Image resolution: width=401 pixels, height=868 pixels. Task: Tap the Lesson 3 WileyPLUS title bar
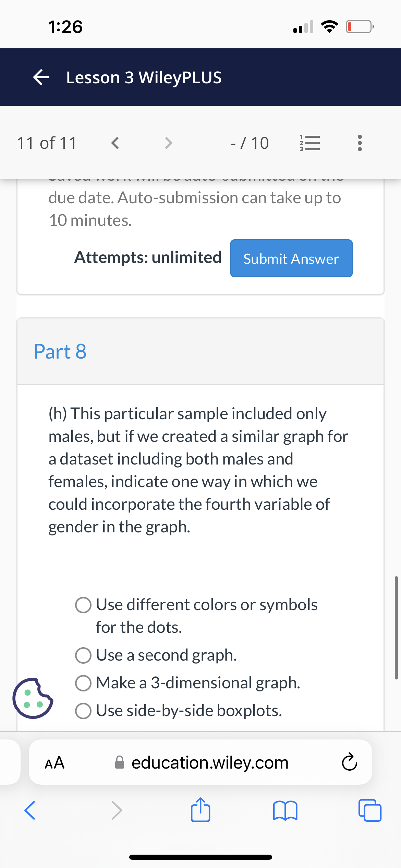(144, 77)
